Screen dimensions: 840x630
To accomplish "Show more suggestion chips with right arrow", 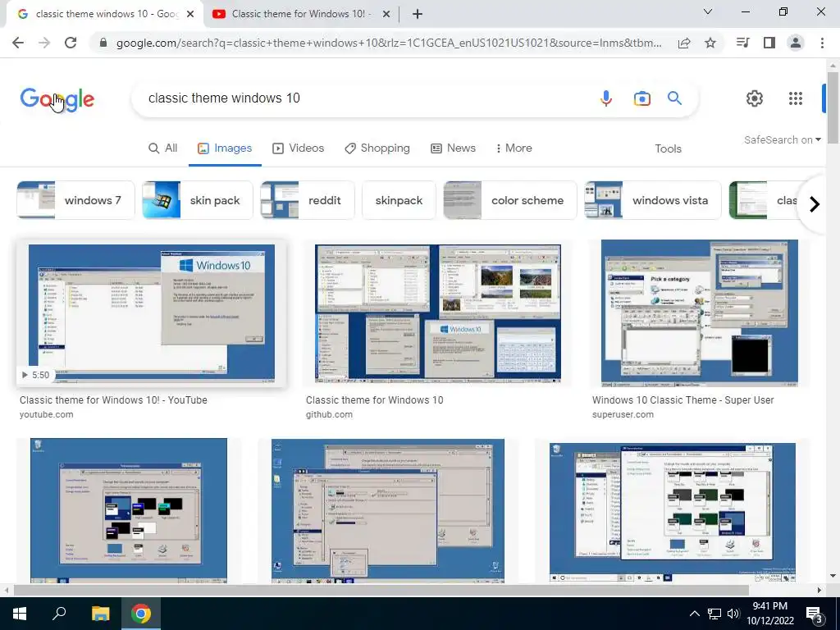I will 815,204.
